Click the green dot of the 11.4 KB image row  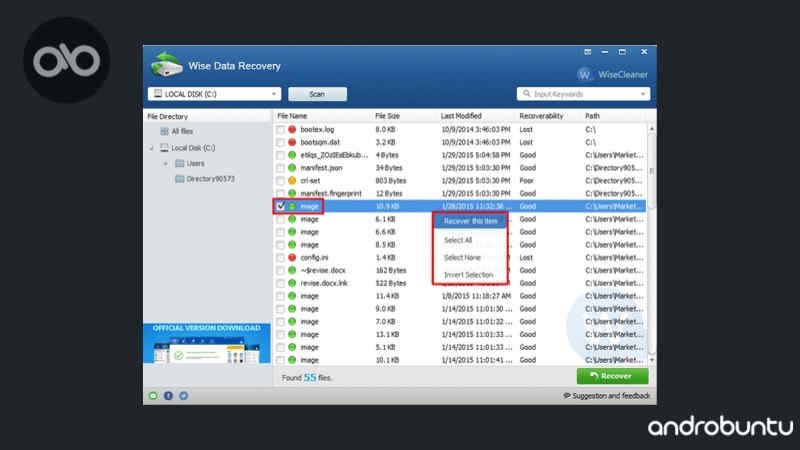292,296
